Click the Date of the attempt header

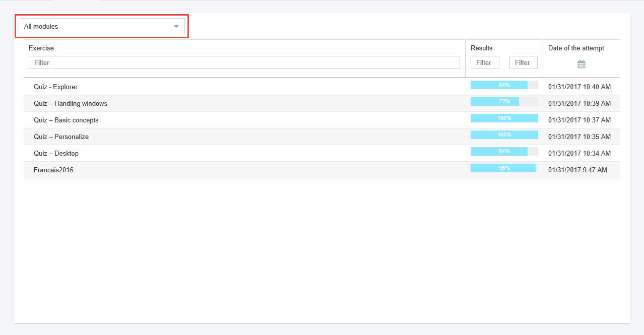coord(576,48)
